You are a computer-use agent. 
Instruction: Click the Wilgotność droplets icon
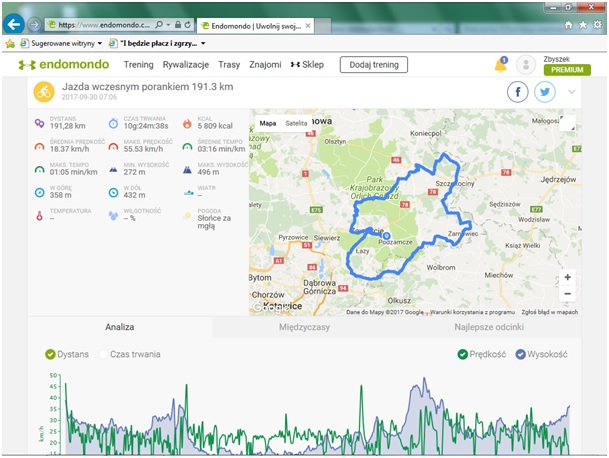point(113,216)
